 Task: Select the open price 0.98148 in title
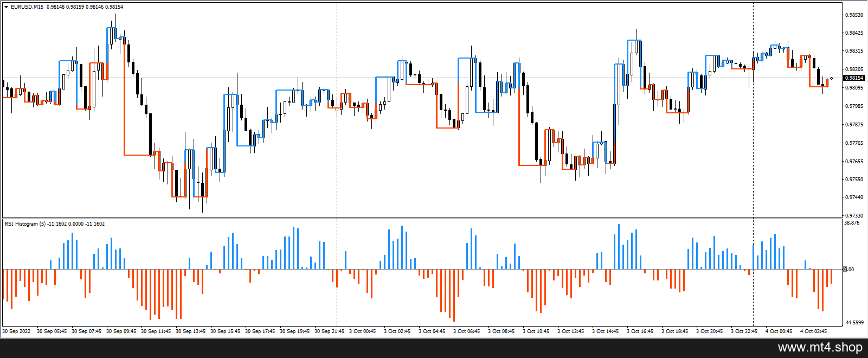tap(55, 7)
